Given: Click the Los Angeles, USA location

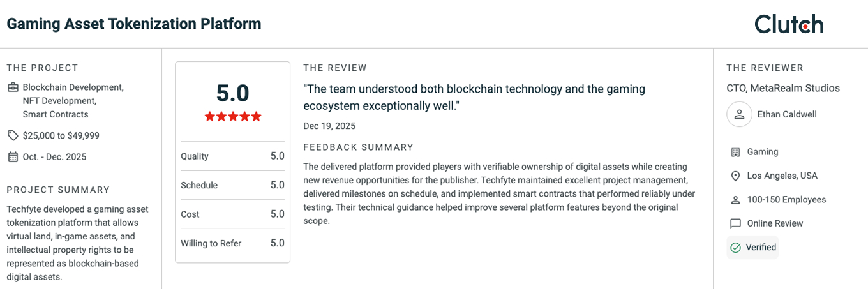Looking at the screenshot, I should pos(782,176).
